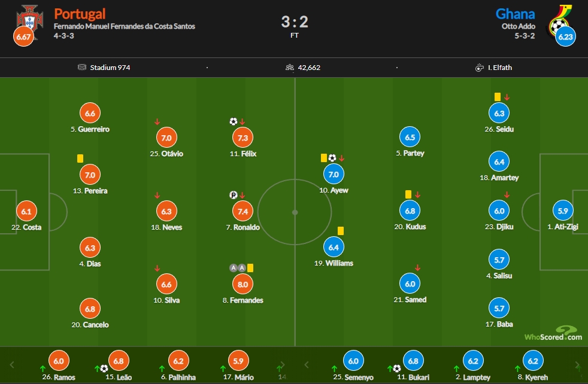Click the stadium icon beside Stadium 974
Screen dimensions: 588x384
coord(82,68)
